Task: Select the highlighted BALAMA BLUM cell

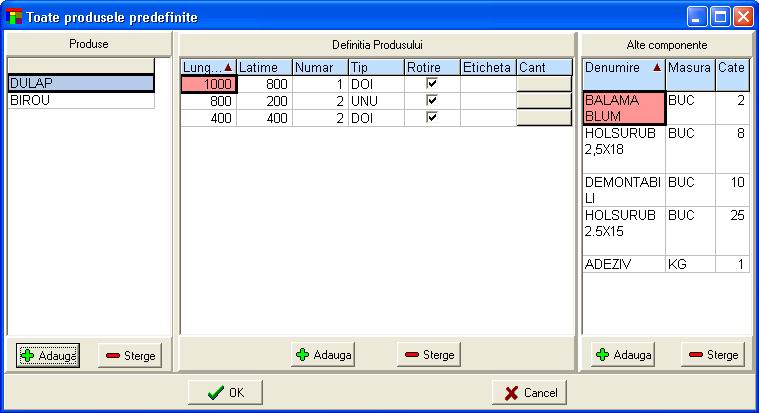Action: [x=623, y=108]
